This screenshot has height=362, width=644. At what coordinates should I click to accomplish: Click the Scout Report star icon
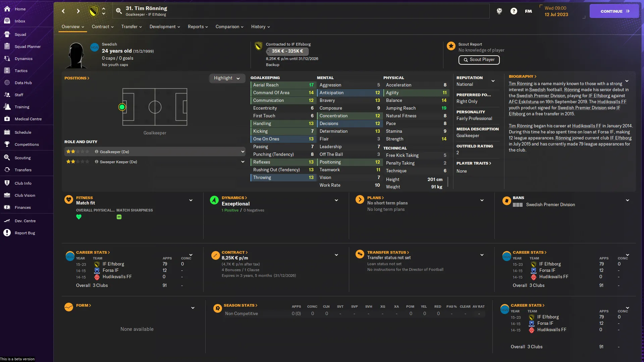tap(451, 46)
